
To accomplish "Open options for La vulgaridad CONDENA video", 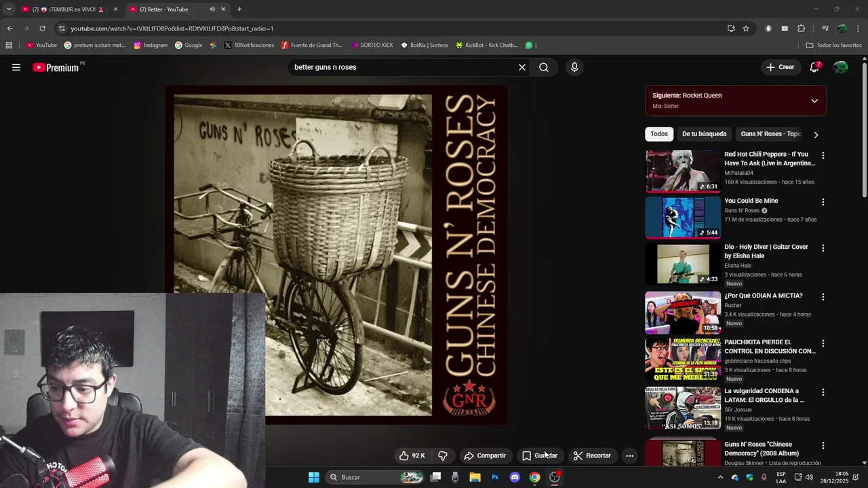I will 823,392.
